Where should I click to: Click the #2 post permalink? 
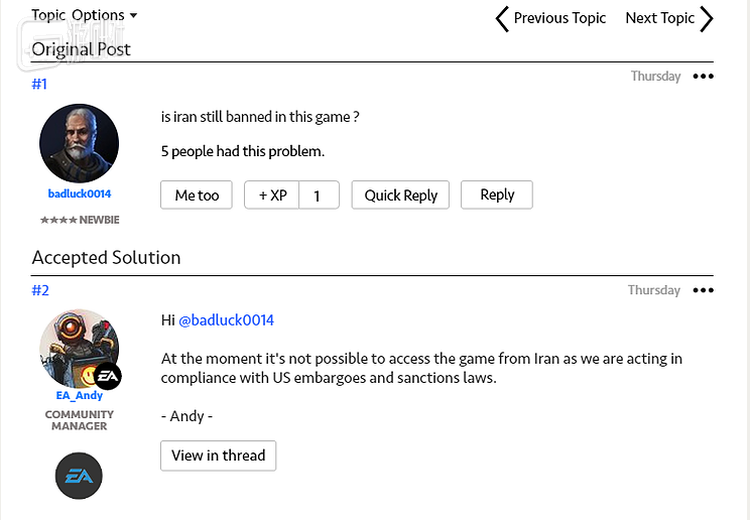click(40, 291)
